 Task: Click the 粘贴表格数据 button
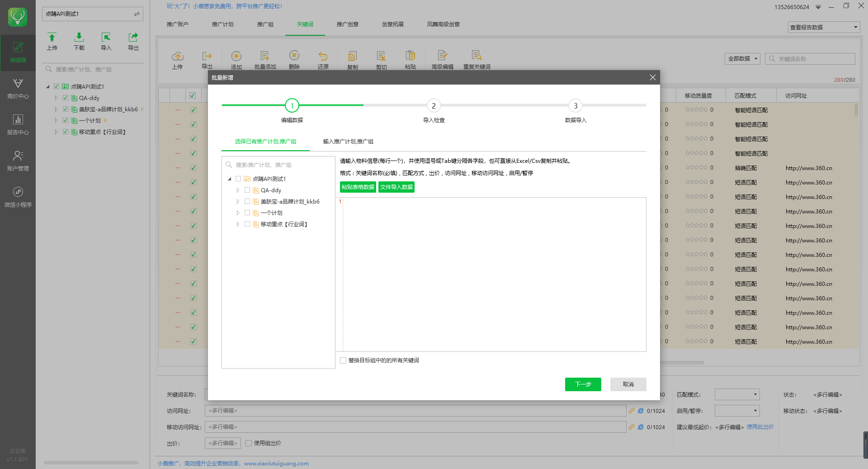click(x=358, y=187)
